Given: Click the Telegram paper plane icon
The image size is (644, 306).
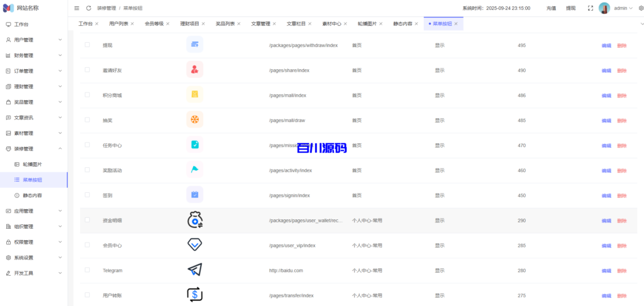Looking at the screenshot, I should pos(194,270).
